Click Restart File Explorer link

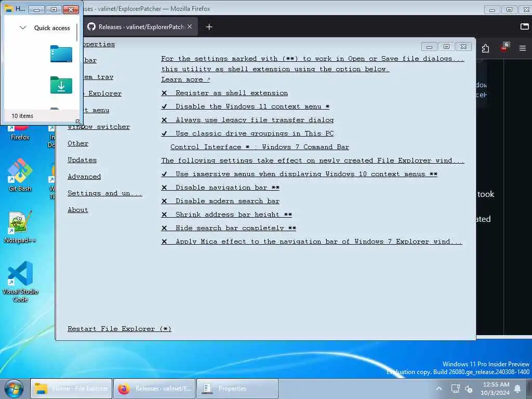119,329
